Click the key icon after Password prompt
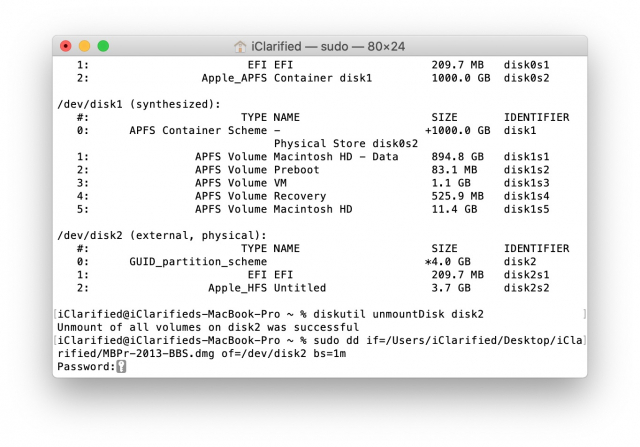 tap(121, 367)
